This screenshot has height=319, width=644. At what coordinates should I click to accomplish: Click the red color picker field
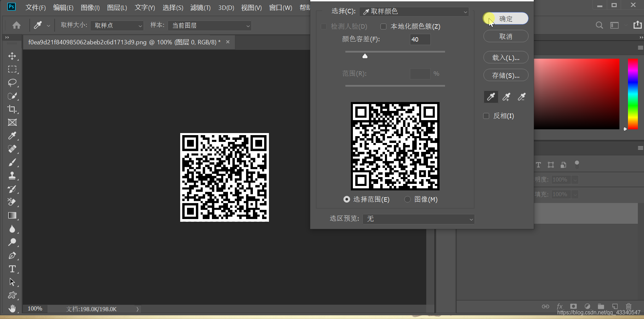pos(576,94)
